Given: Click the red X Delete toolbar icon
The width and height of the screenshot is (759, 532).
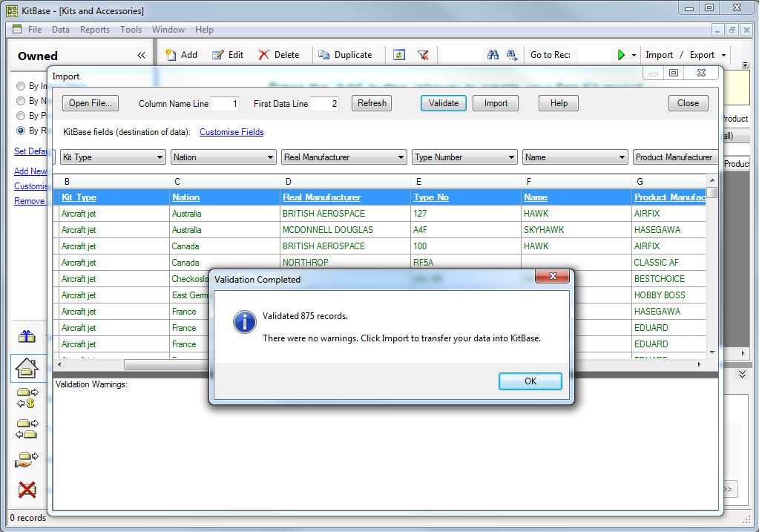Looking at the screenshot, I should coord(264,55).
